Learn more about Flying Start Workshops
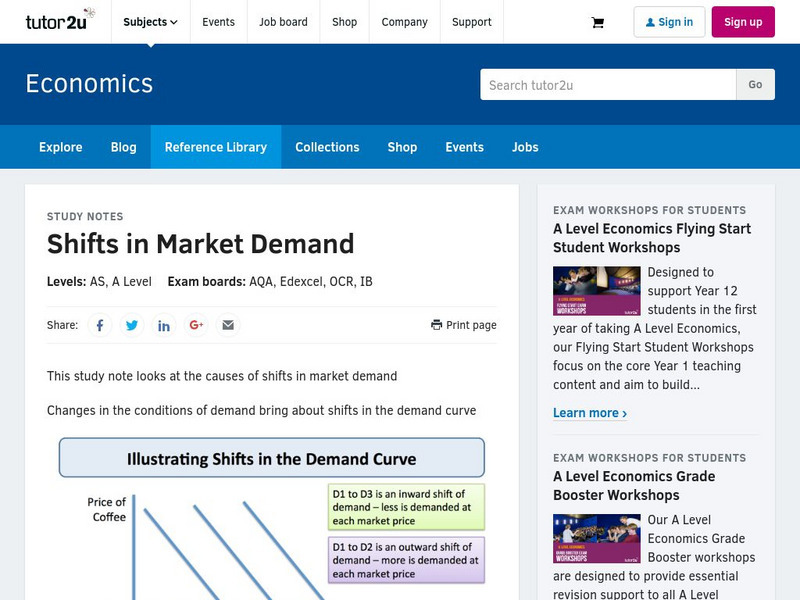The height and width of the screenshot is (600, 800). [590, 412]
